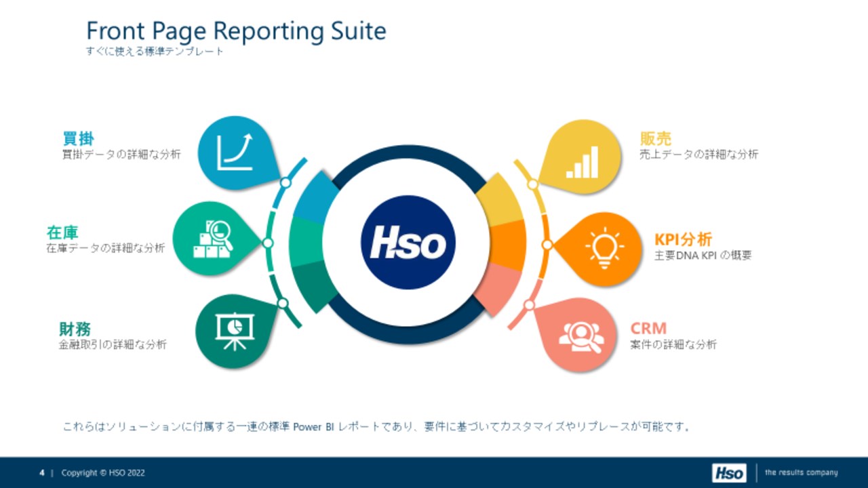
Task: Click the central Hso logo circle
Action: pyautogui.click(x=408, y=243)
